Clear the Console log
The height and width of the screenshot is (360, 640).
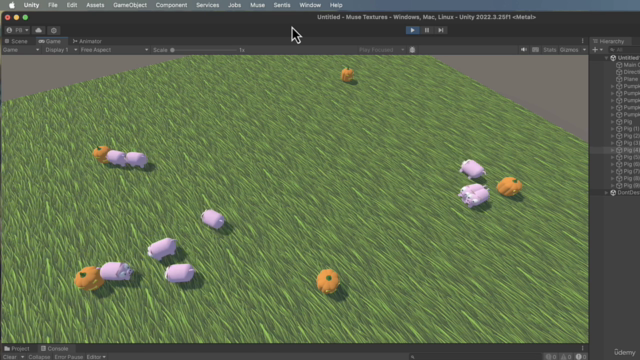pyautogui.click(x=9, y=357)
